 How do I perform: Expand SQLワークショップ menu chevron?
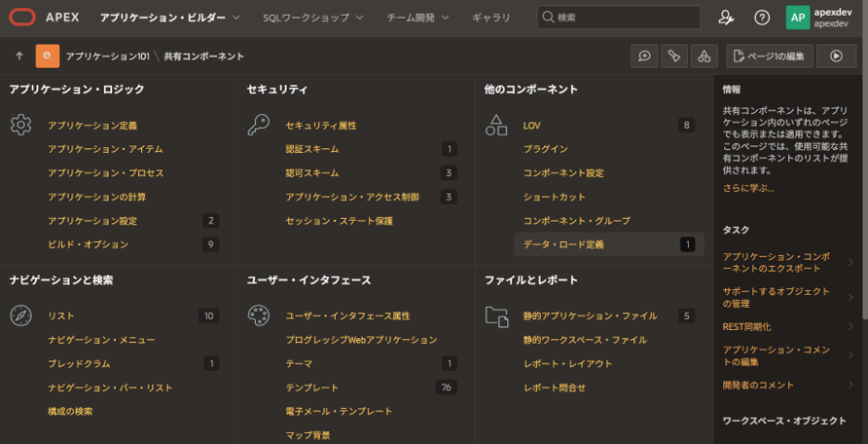coord(360,18)
